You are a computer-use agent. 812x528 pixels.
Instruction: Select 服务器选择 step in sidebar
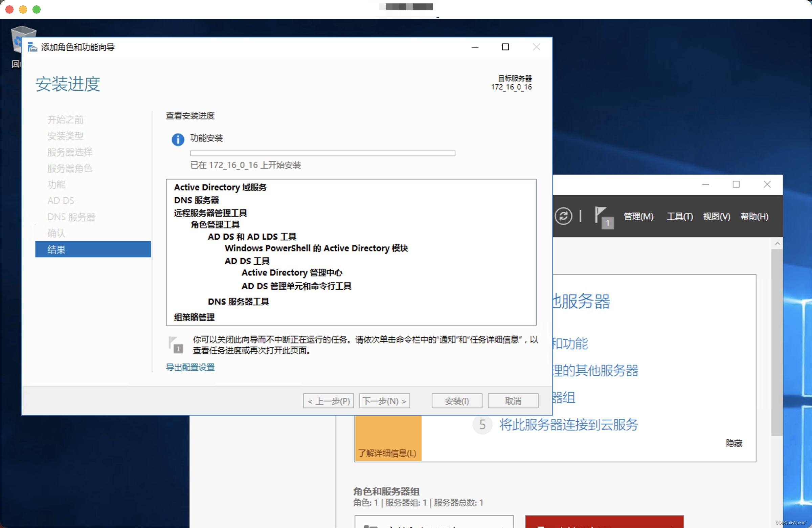pos(70,152)
